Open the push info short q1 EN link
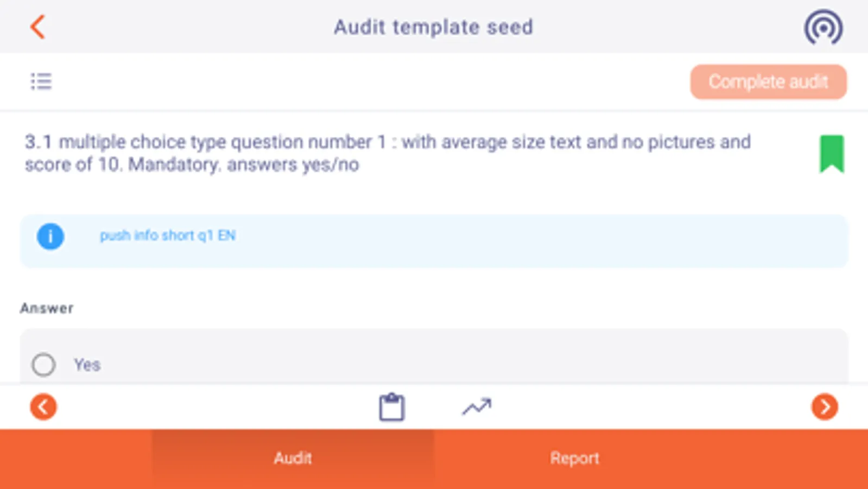Viewport: 868px width, 489px height. 167,236
